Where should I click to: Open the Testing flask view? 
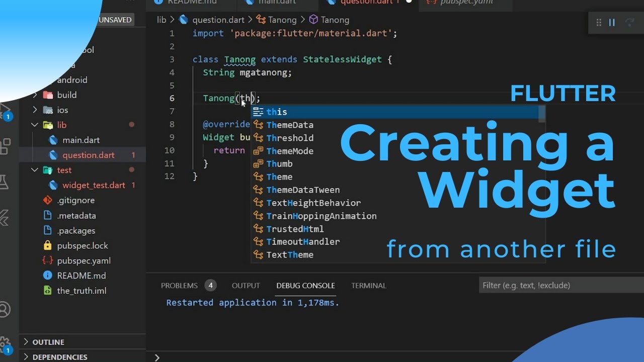click(x=4, y=182)
